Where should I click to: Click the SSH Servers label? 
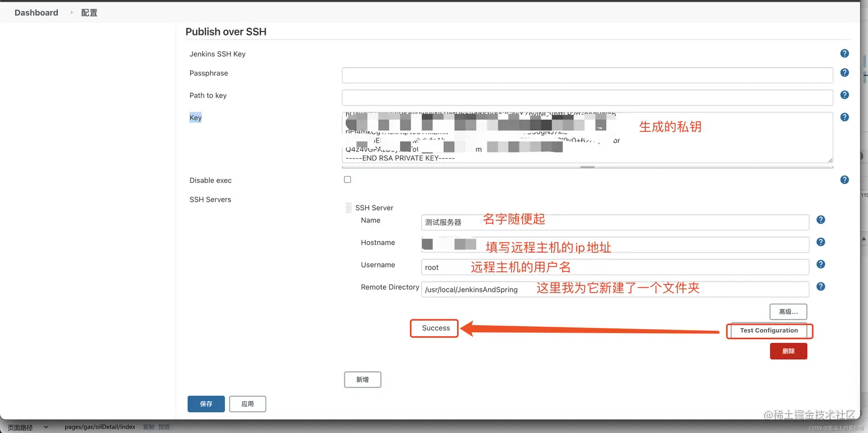coord(210,200)
